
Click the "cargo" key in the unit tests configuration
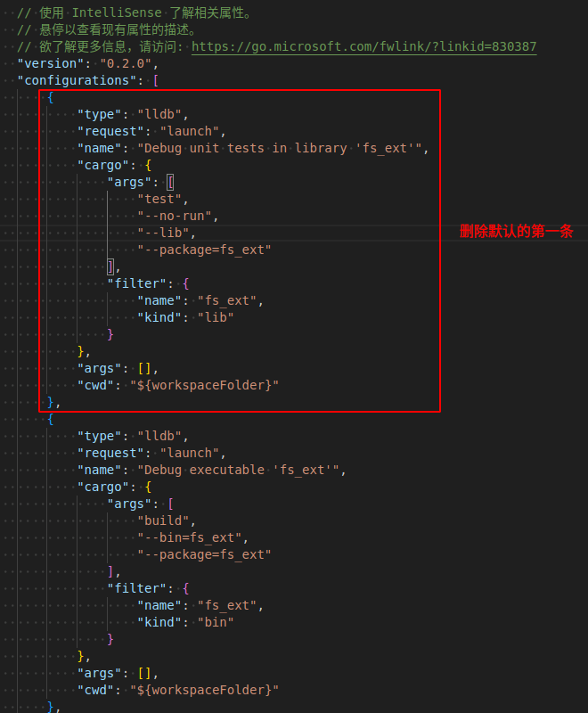click(103, 165)
